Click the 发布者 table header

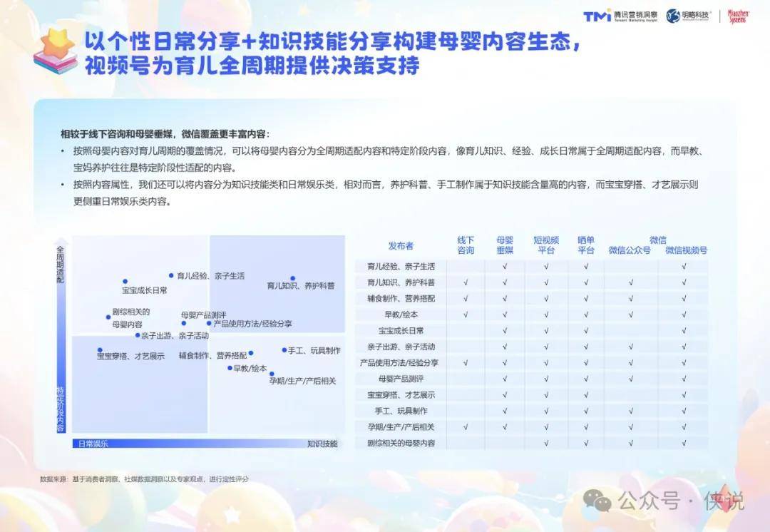point(401,245)
